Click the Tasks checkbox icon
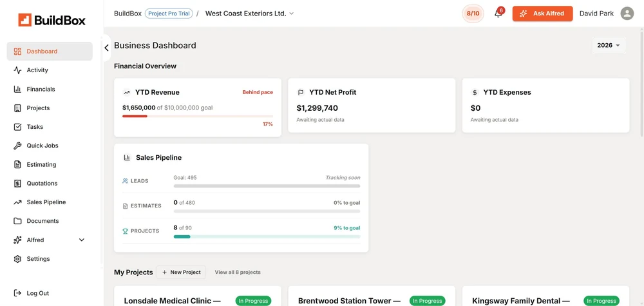 click(17, 127)
